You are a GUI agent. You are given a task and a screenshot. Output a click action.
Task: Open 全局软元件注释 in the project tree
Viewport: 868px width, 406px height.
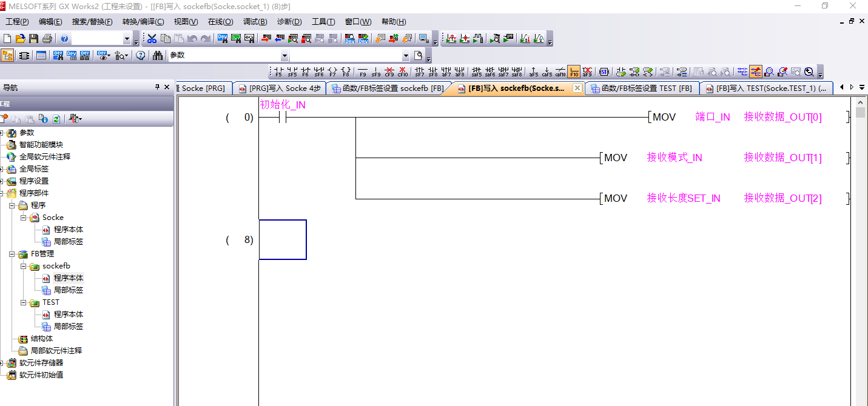pyautogui.click(x=45, y=157)
